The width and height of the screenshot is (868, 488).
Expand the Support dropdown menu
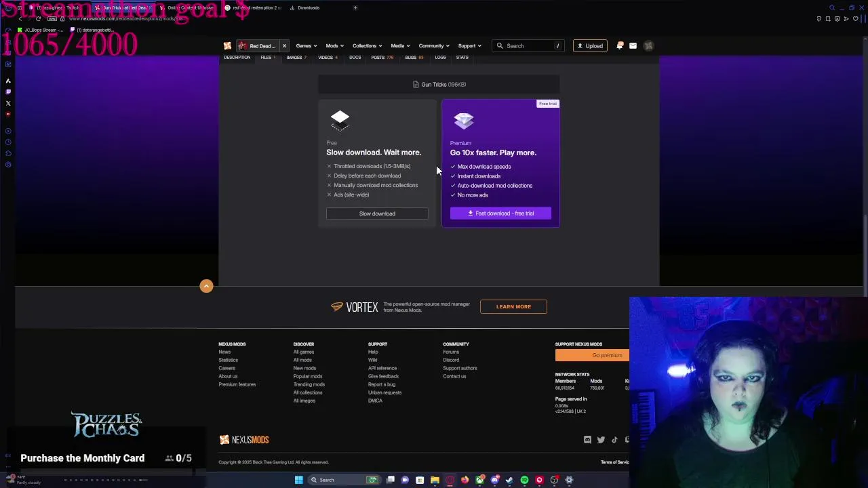(x=469, y=46)
